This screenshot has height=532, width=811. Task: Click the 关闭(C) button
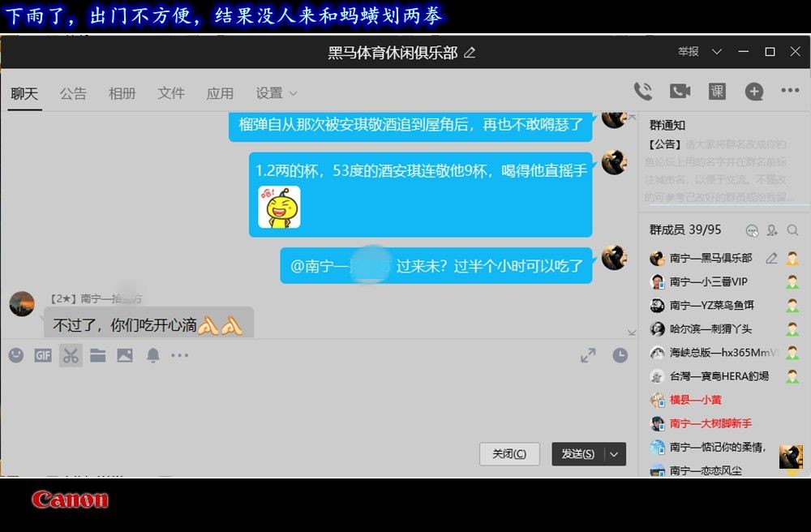(509, 454)
